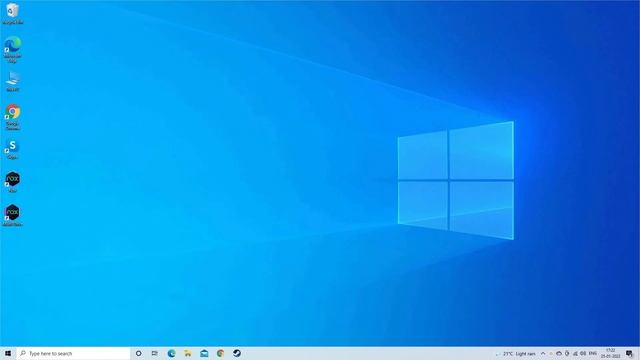This screenshot has height=360, width=640.
Task: Open the volume control in the tray
Action: click(583, 354)
